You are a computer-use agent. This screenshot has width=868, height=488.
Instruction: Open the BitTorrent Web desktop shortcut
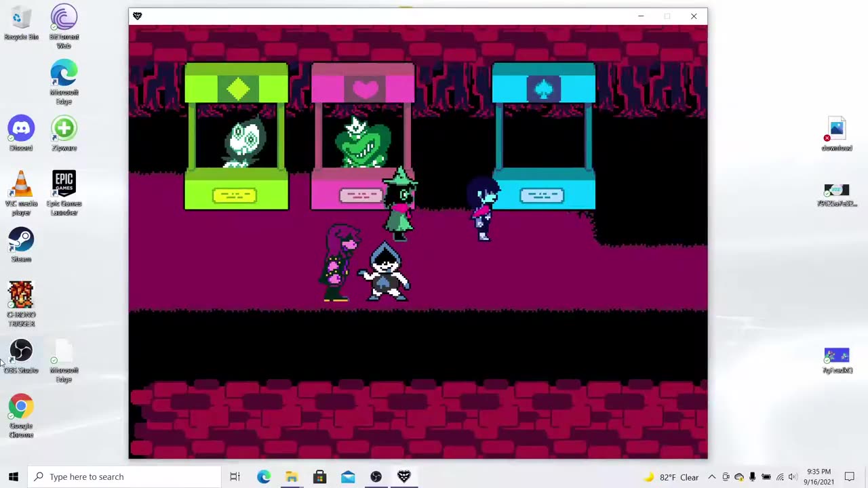pyautogui.click(x=64, y=26)
